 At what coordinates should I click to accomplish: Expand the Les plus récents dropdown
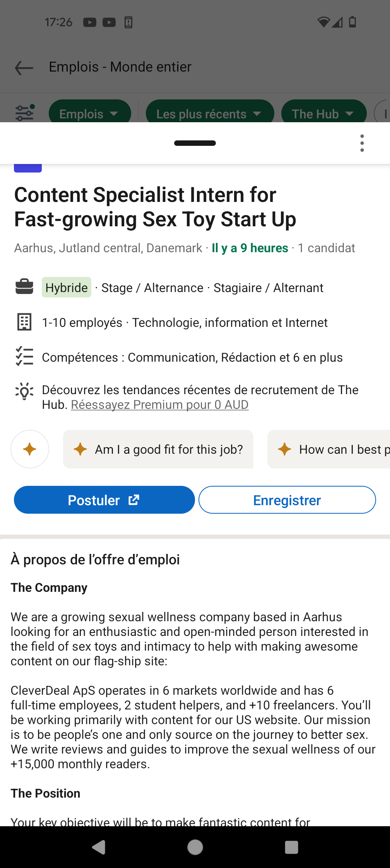[210, 113]
